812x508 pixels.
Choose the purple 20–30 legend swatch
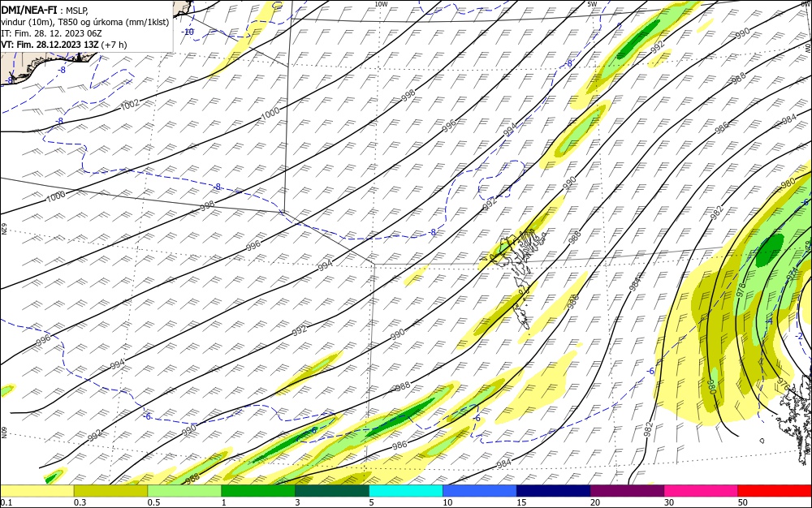click(x=627, y=491)
